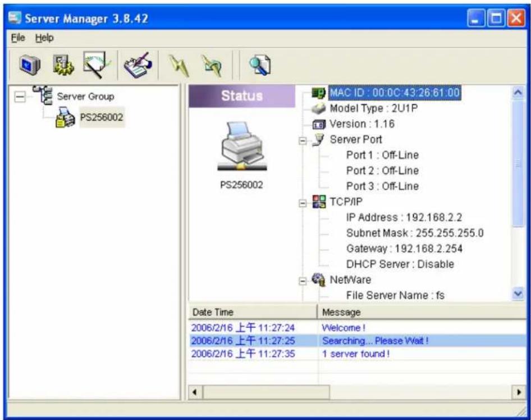Click the Date Time column header

(x=253, y=312)
